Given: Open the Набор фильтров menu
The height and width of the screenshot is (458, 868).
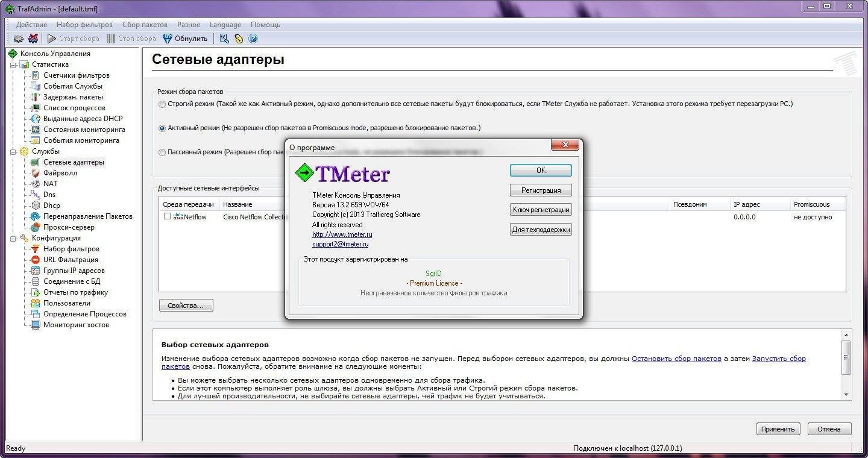Looking at the screenshot, I should pos(84,25).
